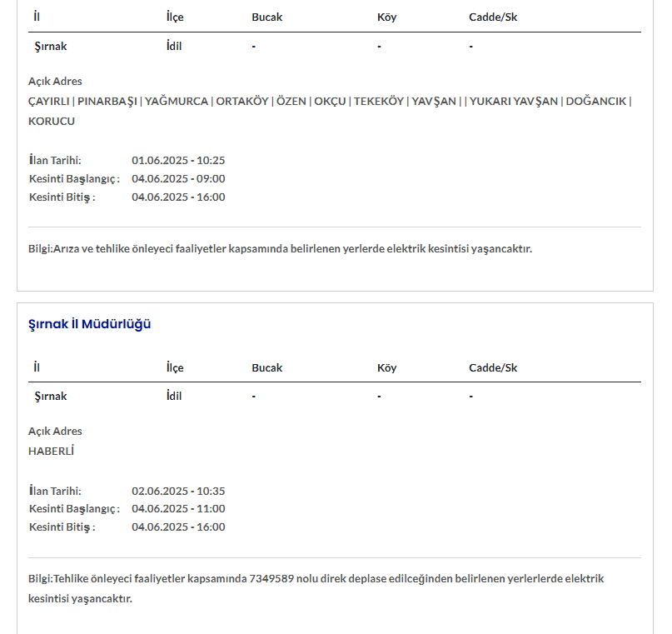Click TEKEKÖY in the address list
The image size is (672, 634).
(x=379, y=102)
